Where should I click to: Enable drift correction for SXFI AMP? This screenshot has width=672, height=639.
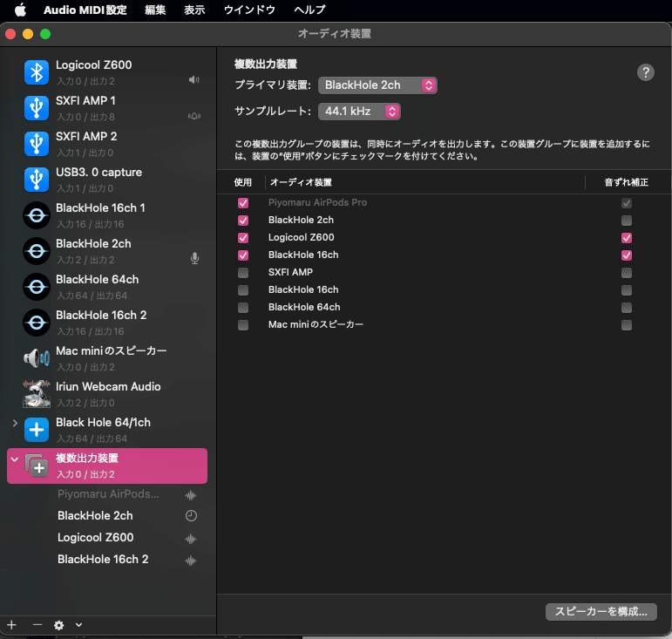pos(627,273)
